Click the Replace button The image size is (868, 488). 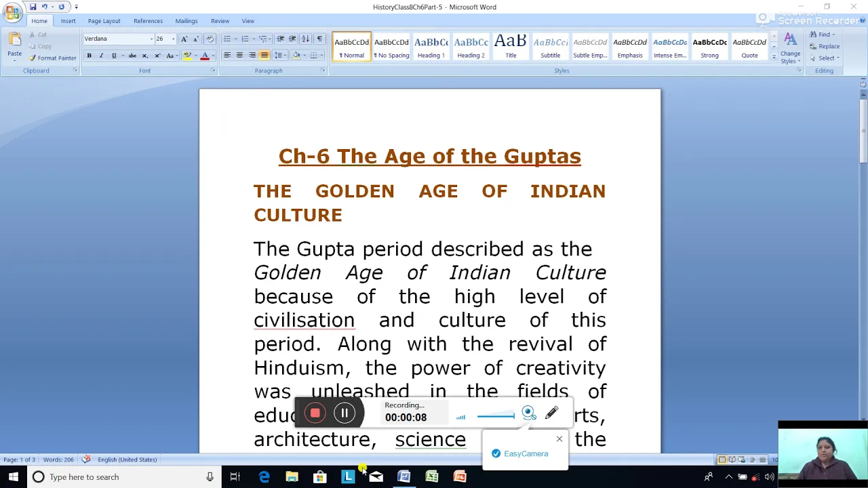[x=825, y=46]
